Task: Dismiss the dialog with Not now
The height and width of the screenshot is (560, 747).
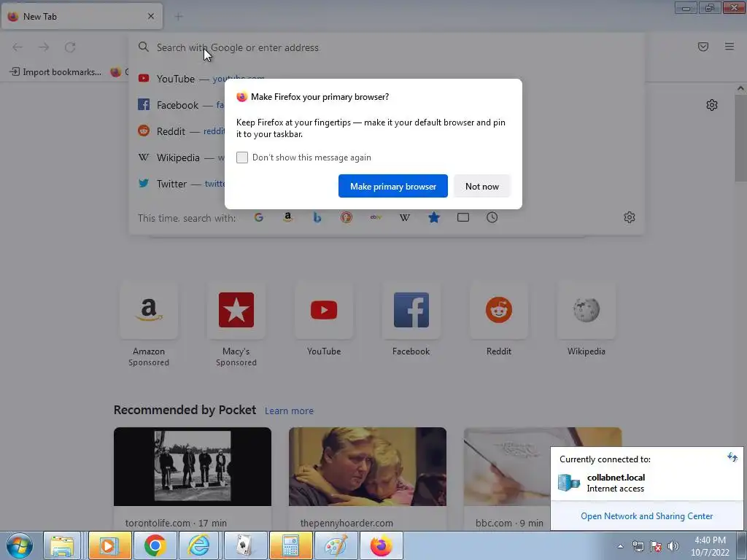Action: 481,186
